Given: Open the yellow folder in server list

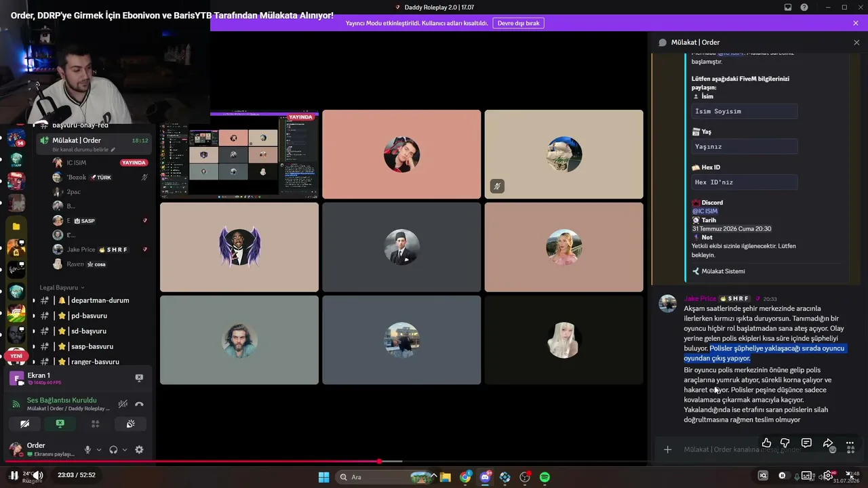Looking at the screenshot, I should coord(16,226).
